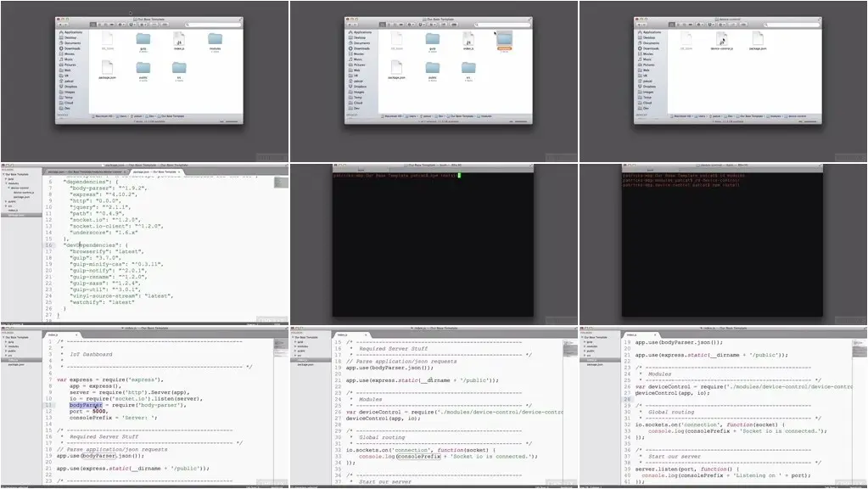868x489 pixels.
Task: Expand modules folder in IoT Dashboard editor sidebar
Action: (x=6, y=346)
